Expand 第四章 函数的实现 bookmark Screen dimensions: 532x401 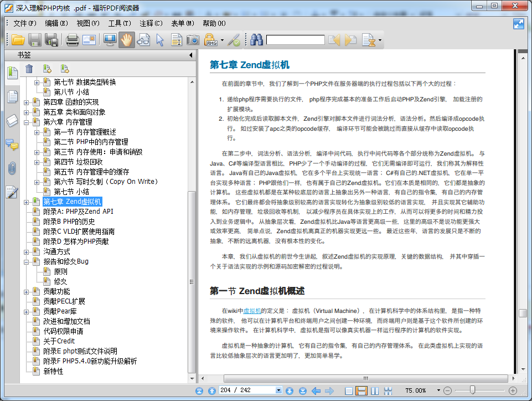point(26,102)
